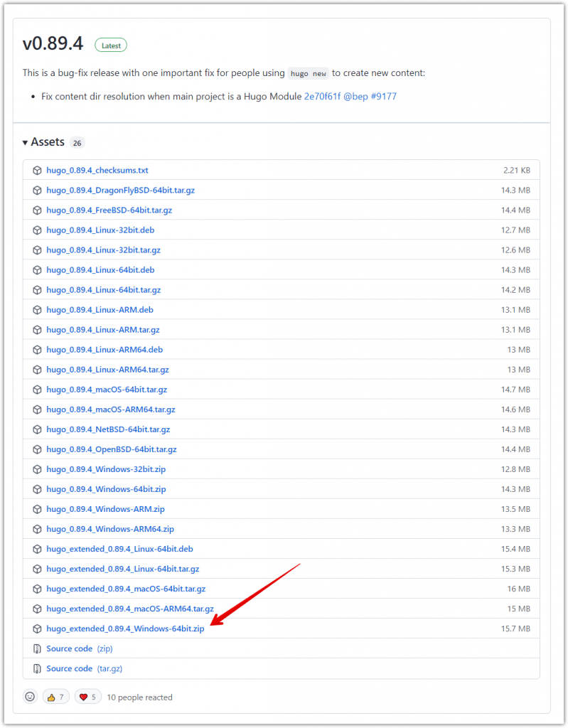
Task: Open commit 2e70f61f link
Action: click(x=322, y=97)
